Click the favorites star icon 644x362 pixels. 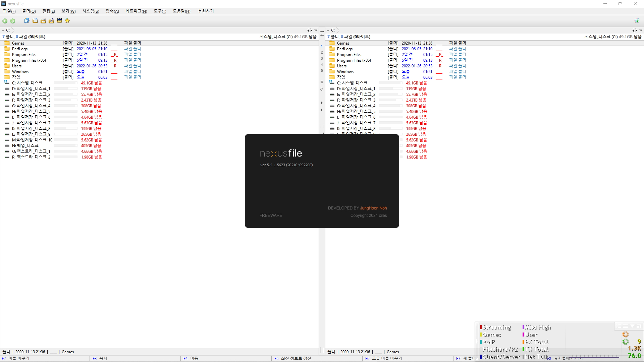point(67,21)
